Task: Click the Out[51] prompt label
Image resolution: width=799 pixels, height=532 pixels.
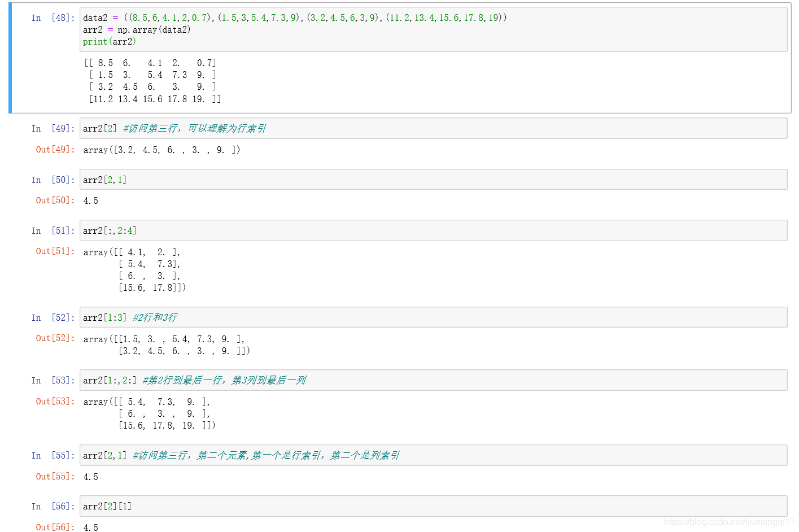Action: (55, 251)
